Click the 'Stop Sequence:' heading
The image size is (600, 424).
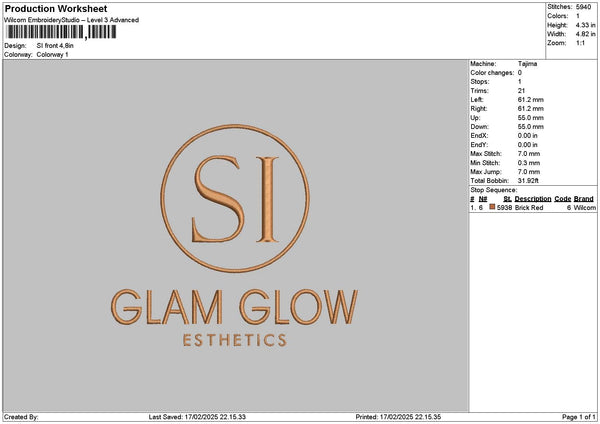pyautogui.click(x=494, y=190)
